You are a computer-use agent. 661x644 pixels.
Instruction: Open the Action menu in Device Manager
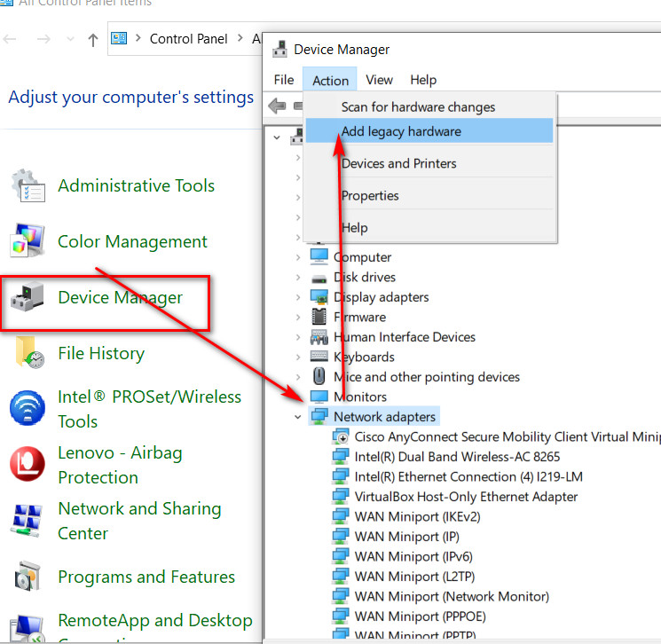330,80
